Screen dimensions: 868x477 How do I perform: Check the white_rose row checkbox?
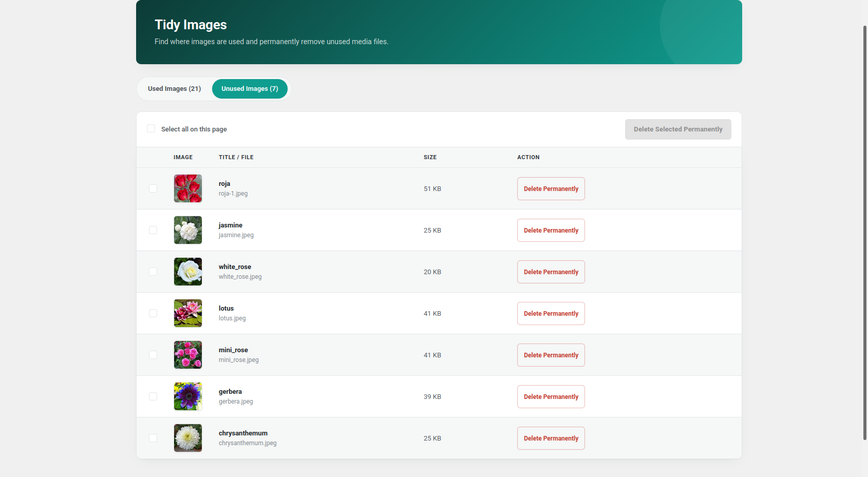[153, 272]
